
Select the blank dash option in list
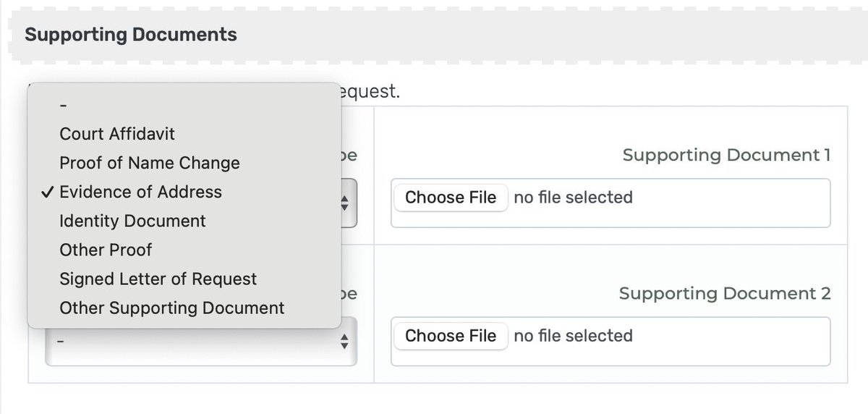(x=64, y=105)
